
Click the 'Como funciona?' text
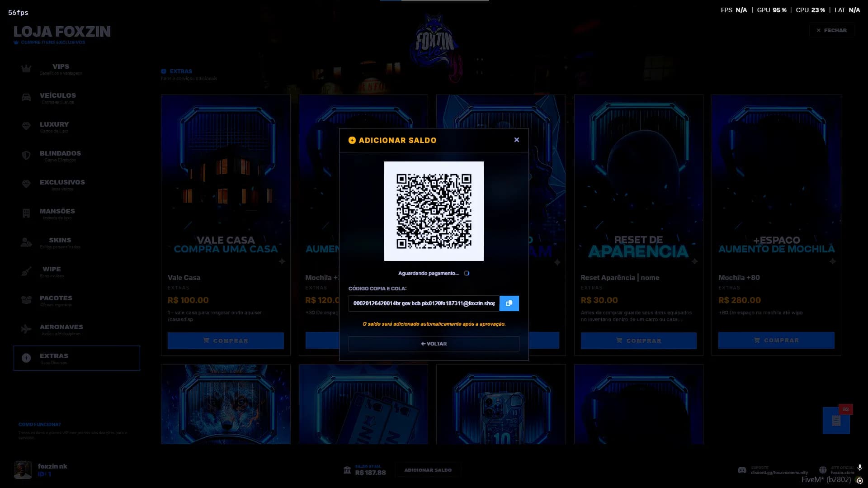pyautogui.click(x=39, y=424)
